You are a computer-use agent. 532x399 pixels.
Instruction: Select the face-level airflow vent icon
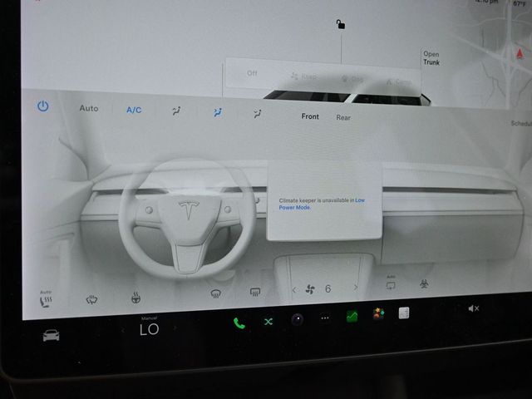pos(218,112)
